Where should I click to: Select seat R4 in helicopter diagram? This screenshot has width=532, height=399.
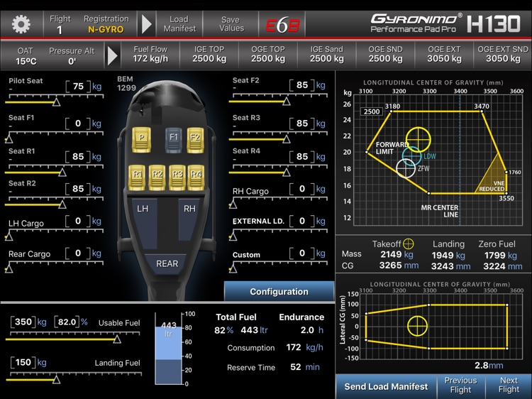(x=196, y=177)
